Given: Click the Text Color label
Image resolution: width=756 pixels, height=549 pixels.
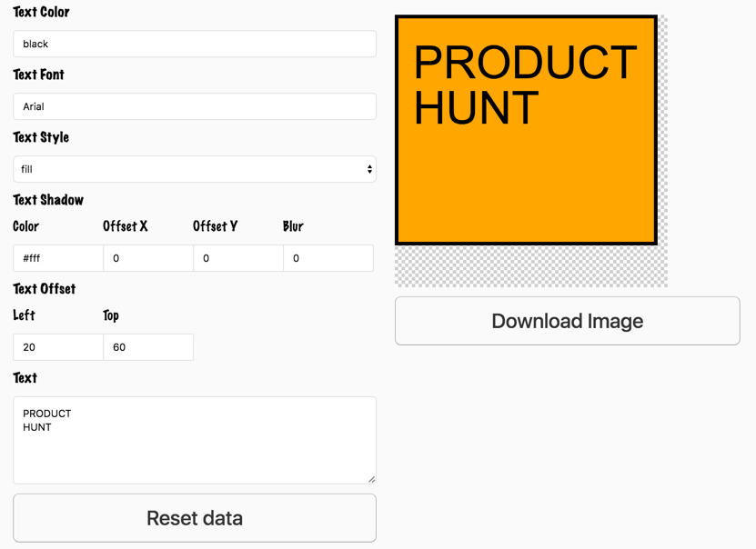Looking at the screenshot, I should [41, 12].
